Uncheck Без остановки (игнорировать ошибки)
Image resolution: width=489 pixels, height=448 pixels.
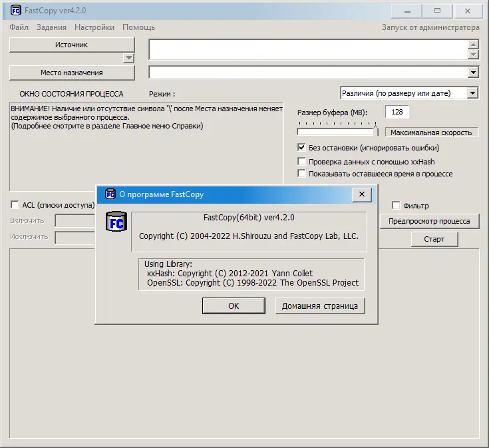click(301, 148)
